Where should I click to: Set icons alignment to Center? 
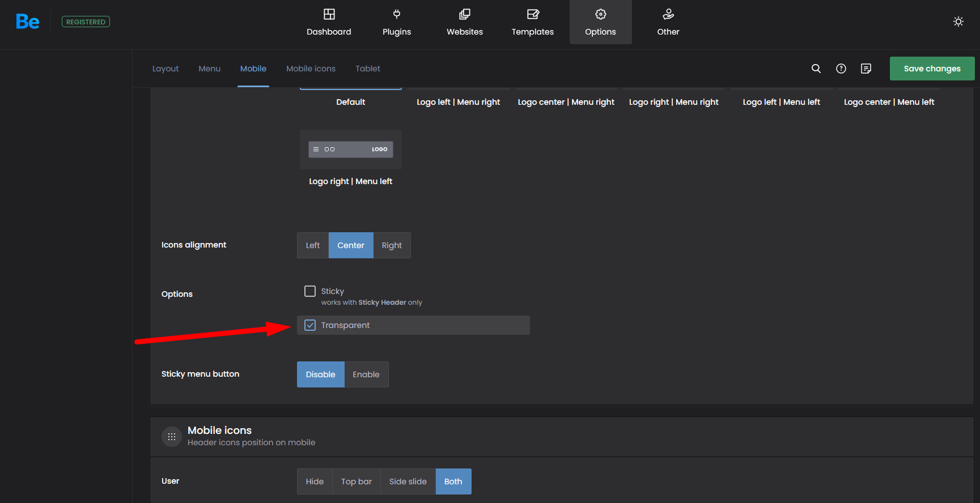tap(351, 245)
